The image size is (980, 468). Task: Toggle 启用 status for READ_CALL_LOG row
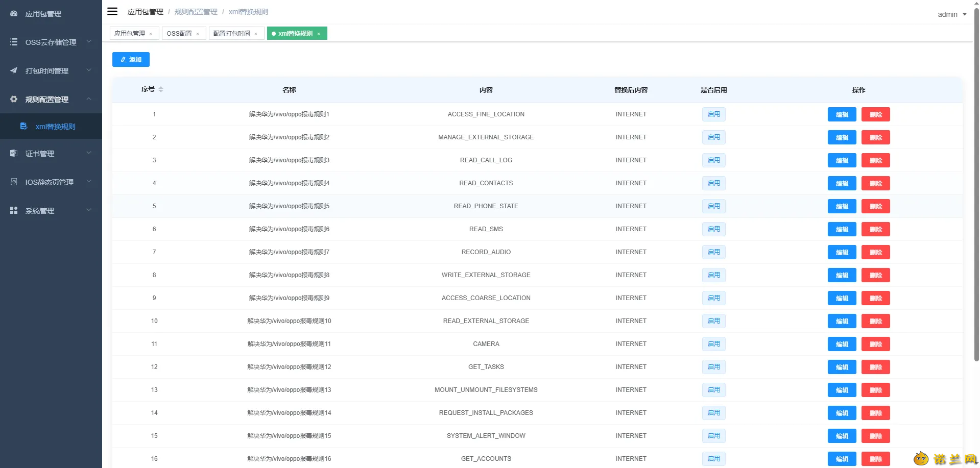pyautogui.click(x=713, y=160)
